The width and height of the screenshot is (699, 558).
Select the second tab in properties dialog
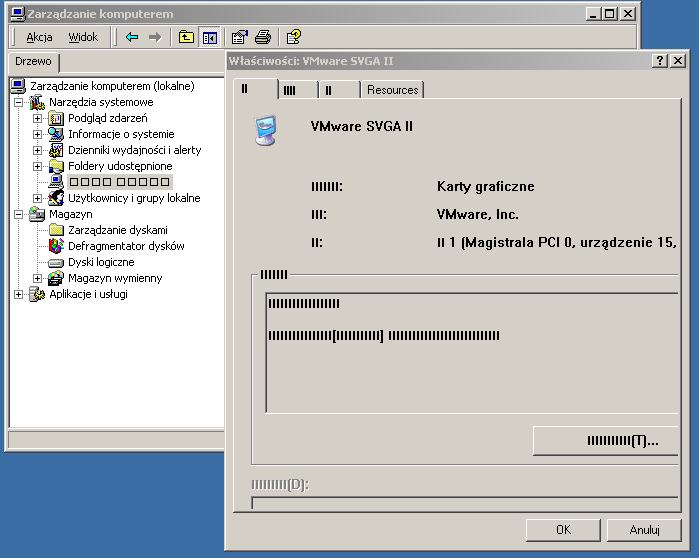pos(298,90)
